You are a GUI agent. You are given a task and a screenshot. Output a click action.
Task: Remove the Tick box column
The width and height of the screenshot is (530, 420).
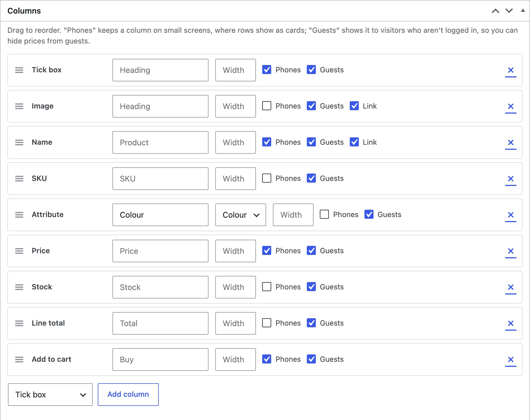[x=511, y=70]
